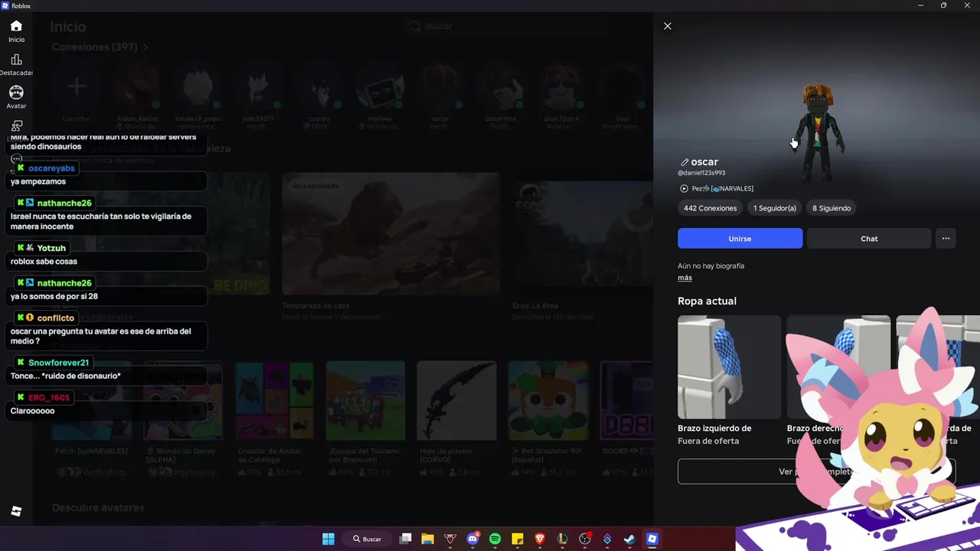
Task: Open Sticky Notes from the taskbar
Action: [x=517, y=539]
